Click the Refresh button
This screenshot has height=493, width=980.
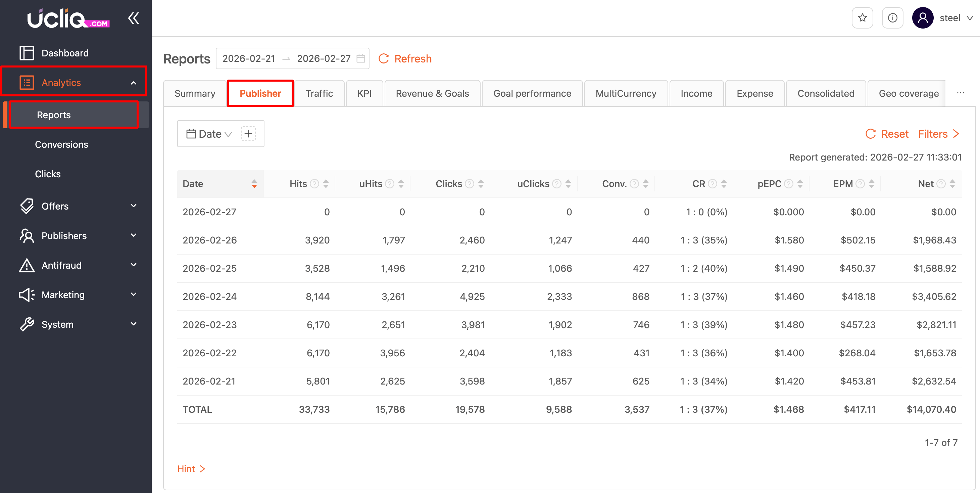point(405,59)
